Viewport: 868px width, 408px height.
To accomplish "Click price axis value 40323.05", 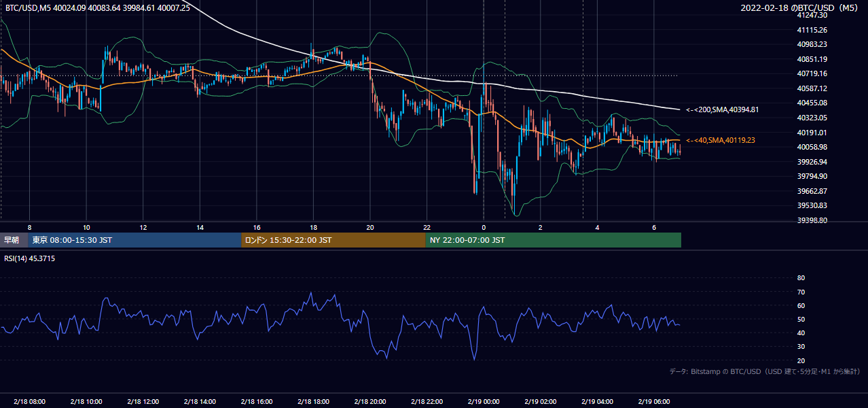I will (x=812, y=118).
